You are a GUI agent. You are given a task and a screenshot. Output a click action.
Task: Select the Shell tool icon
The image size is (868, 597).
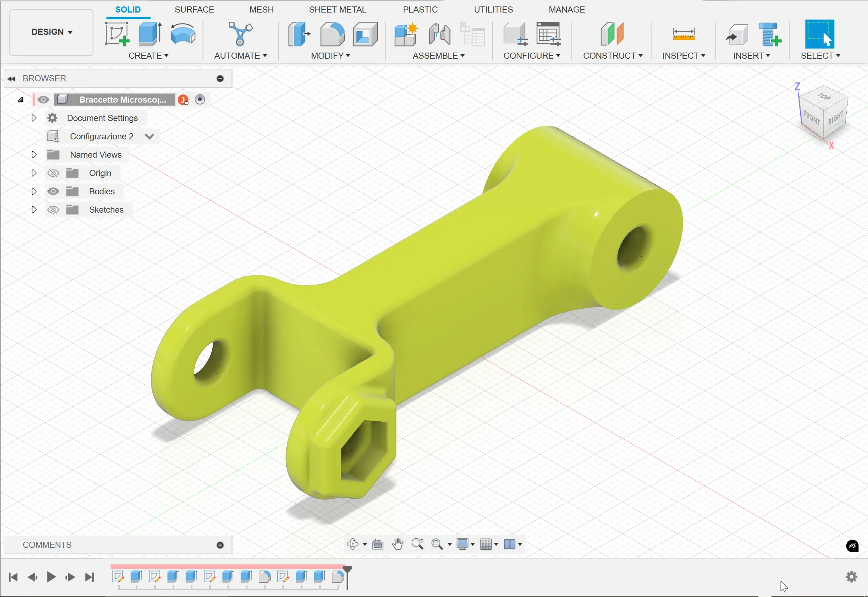point(365,34)
